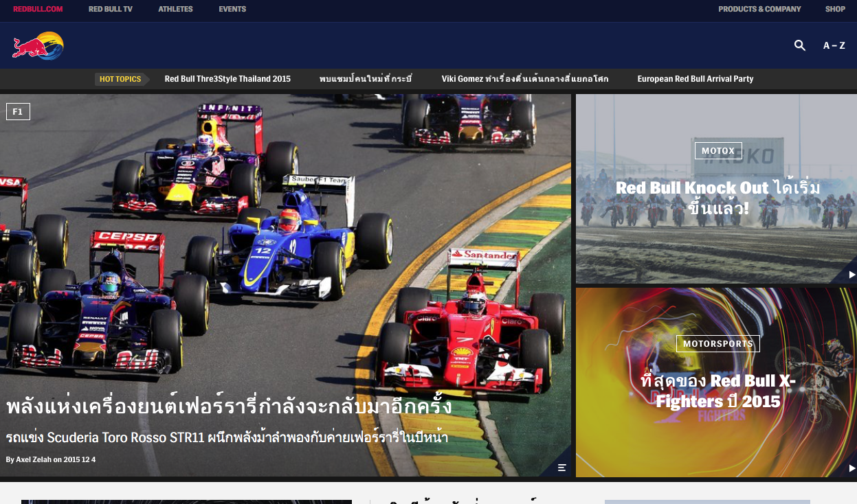Open Red Bull Thre3Style Thailand 2015 topic
Image resolution: width=857 pixels, height=504 pixels.
[x=227, y=79]
